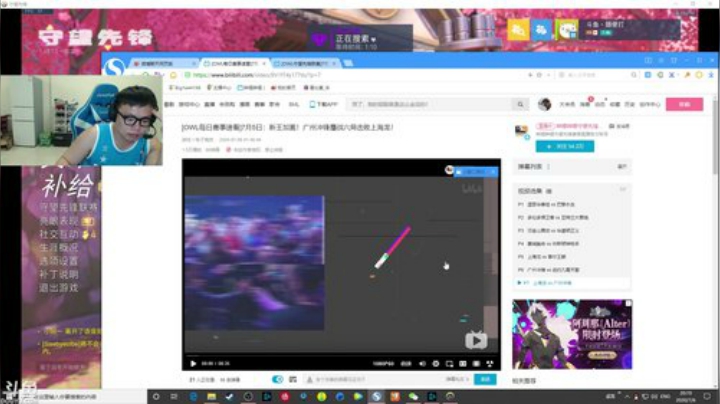
Task: Select 补给 in the Overwatch menu
Action: [x=68, y=185]
